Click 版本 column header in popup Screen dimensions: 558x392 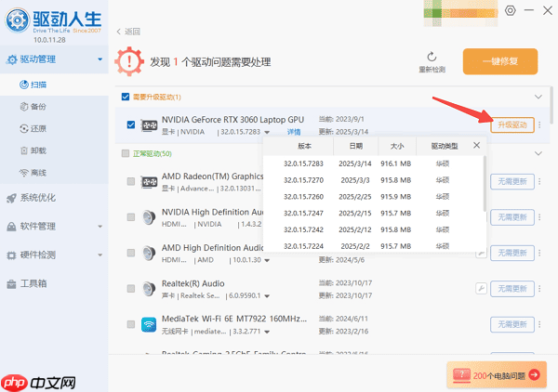tap(305, 146)
